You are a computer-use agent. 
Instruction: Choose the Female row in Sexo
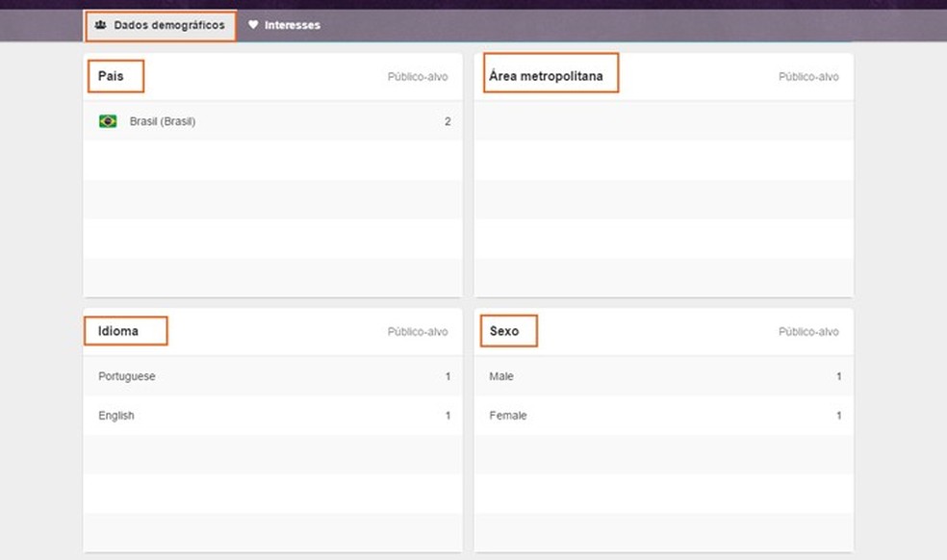click(x=508, y=416)
